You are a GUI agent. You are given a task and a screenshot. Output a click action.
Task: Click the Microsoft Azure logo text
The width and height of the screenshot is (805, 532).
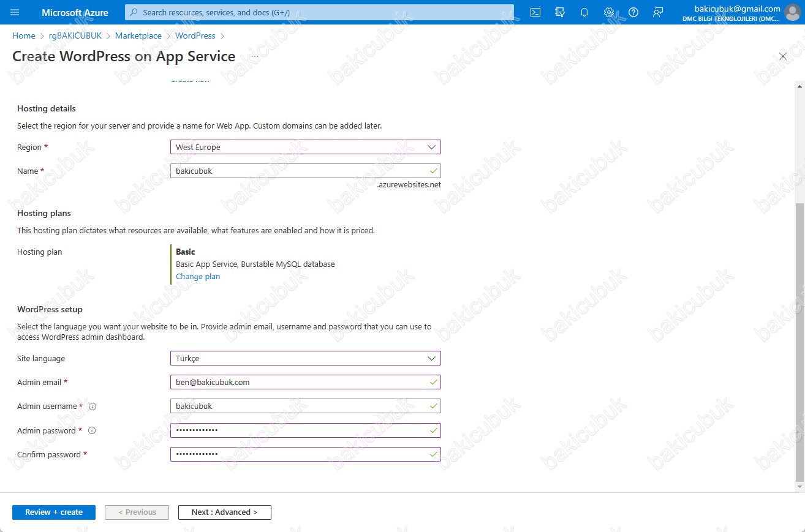point(75,12)
